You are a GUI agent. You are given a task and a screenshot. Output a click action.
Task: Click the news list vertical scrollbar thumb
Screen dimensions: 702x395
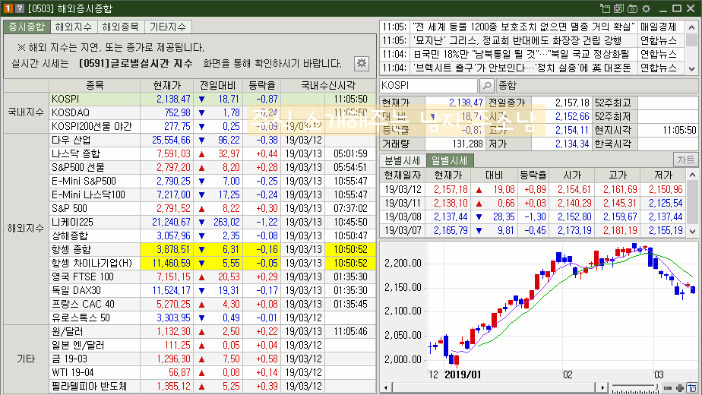pos(692,40)
